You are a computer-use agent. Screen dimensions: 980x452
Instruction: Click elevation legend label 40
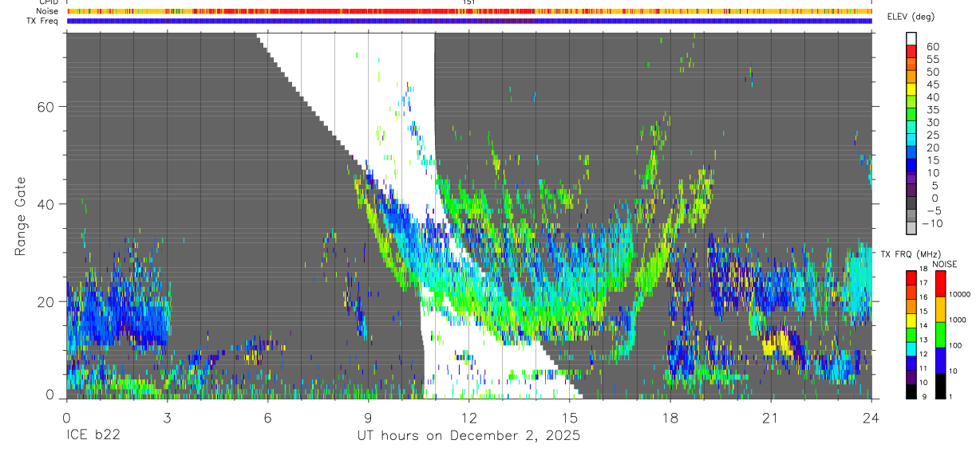click(932, 97)
